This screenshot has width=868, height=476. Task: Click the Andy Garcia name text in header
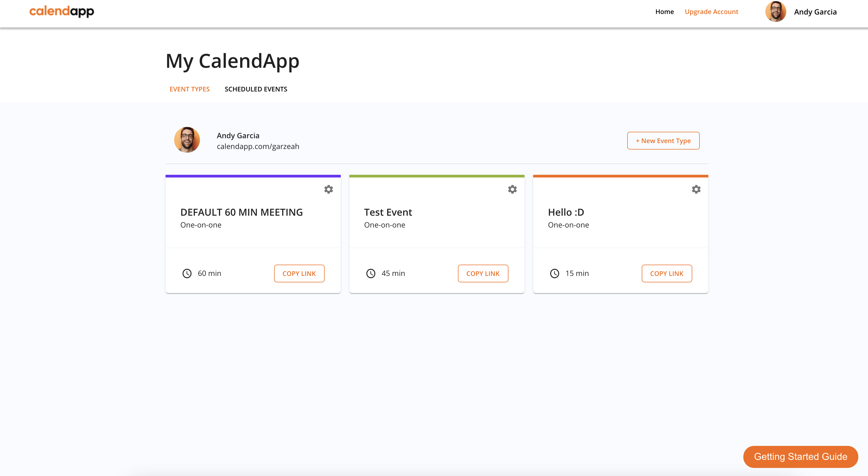815,12
